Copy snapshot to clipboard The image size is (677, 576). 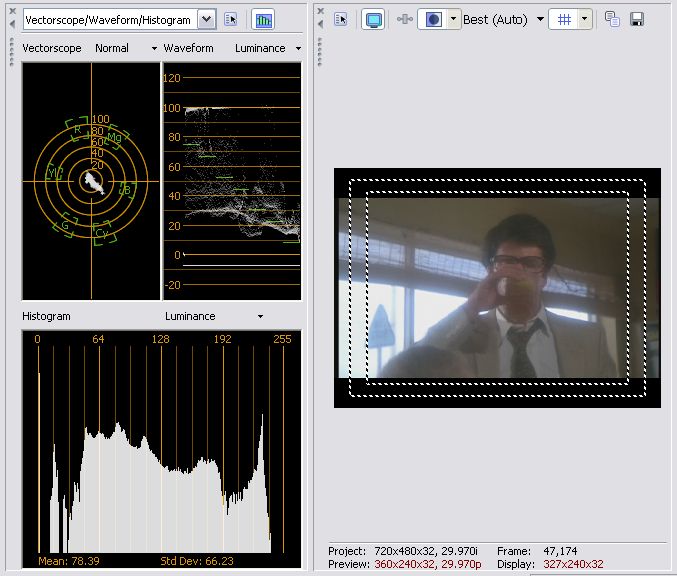click(612, 19)
